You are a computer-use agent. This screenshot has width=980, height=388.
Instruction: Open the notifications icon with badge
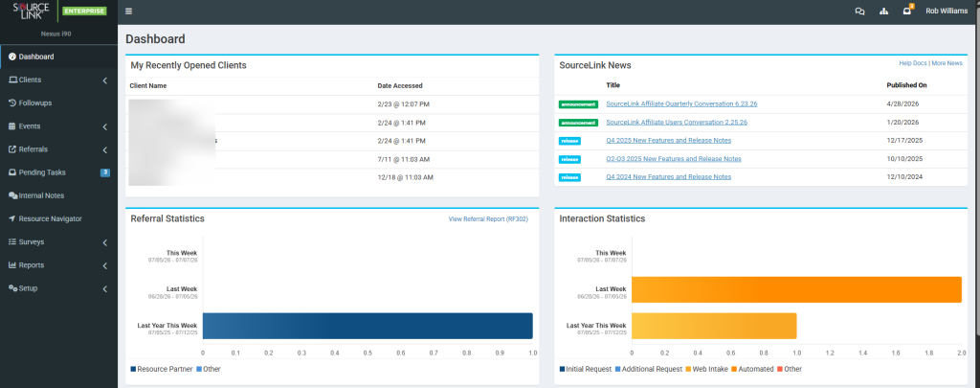click(x=907, y=11)
